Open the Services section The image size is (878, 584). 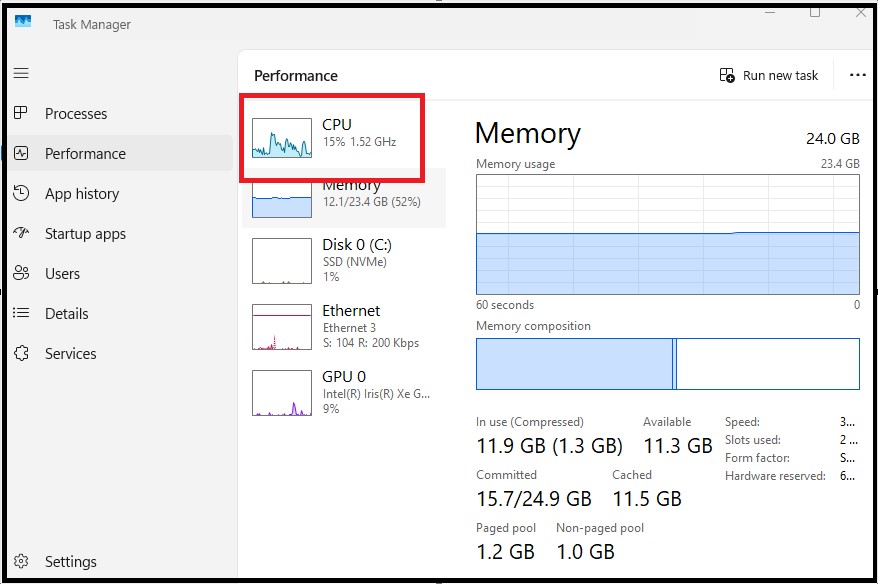coord(69,353)
